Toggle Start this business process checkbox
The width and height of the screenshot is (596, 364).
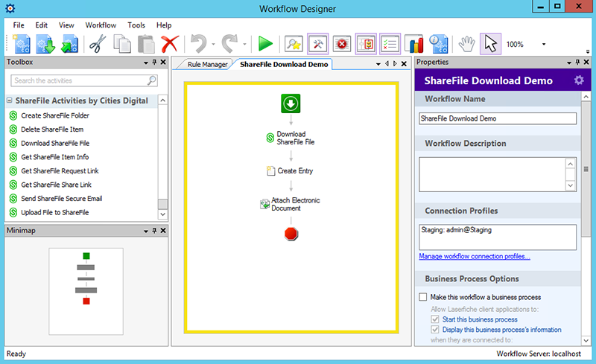point(435,319)
